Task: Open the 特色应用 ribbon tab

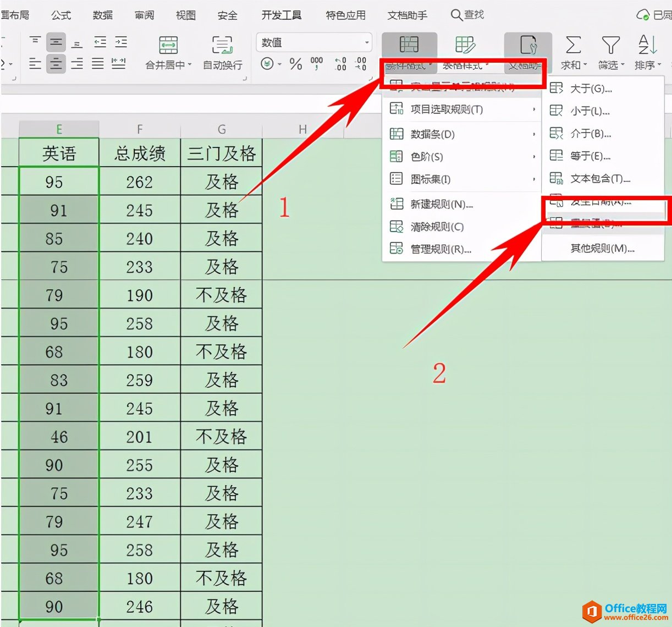Action: pyautogui.click(x=345, y=15)
